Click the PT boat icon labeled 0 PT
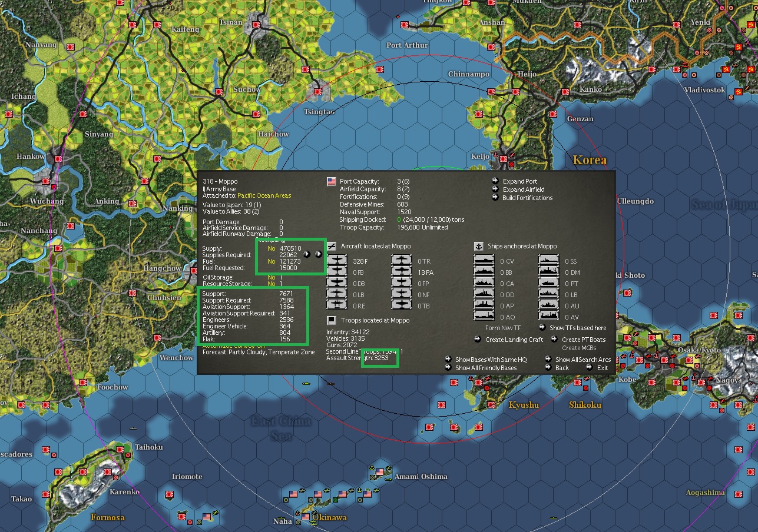The width and height of the screenshot is (758, 532). [549, 283]
